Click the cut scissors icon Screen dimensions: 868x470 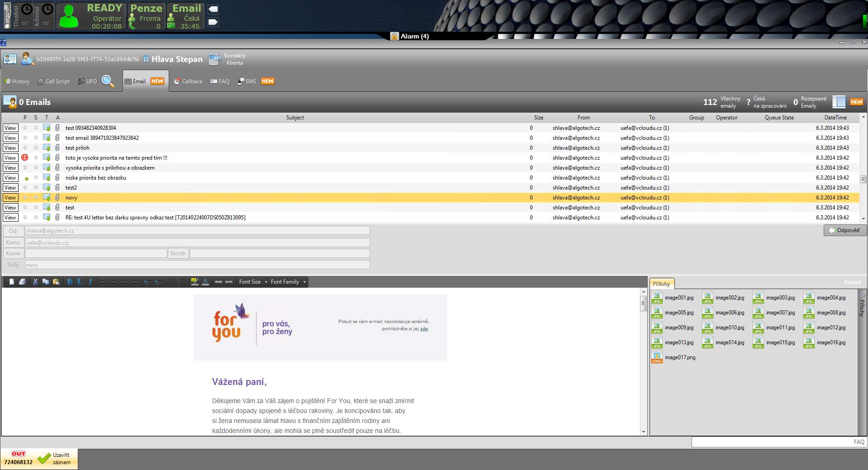(35, 282)
